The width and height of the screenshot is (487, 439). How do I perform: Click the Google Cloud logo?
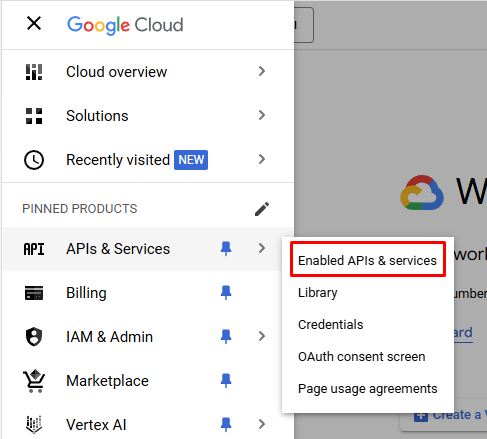point(125,25)
